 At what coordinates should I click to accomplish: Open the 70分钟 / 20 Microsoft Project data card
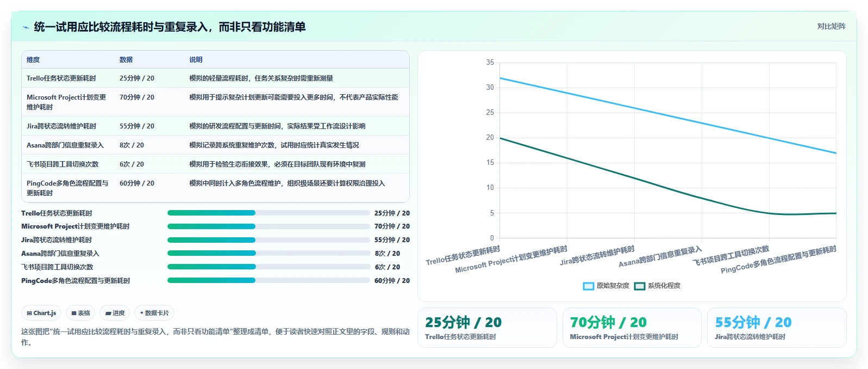click(x=632, y=328)
